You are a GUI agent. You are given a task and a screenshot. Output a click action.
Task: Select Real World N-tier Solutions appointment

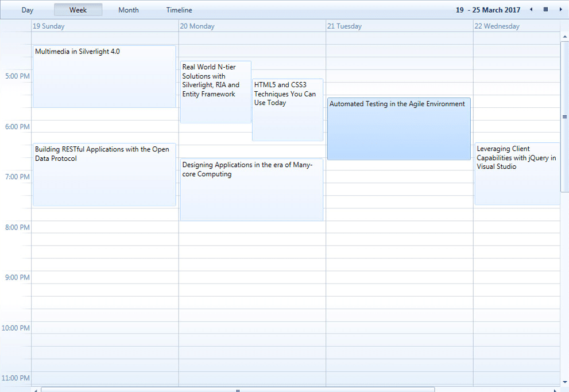216,92
